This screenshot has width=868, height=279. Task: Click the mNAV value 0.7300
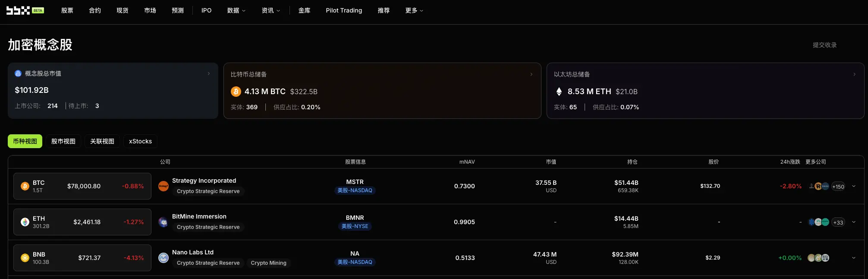[x=465, y=186]
